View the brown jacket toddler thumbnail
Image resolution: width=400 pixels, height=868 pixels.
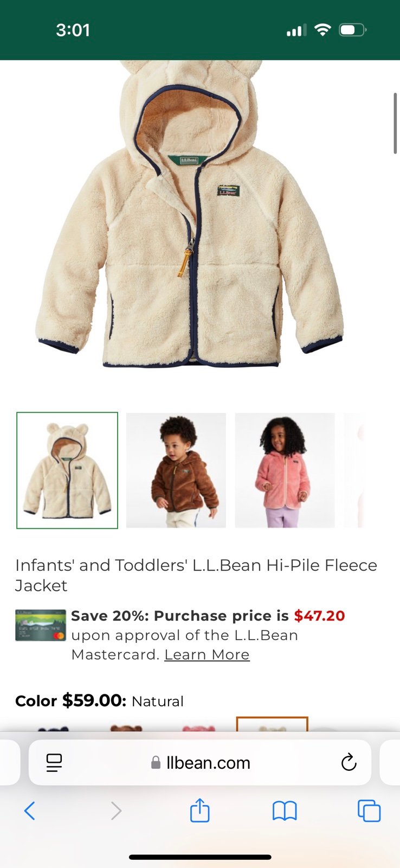pos(176,470)
